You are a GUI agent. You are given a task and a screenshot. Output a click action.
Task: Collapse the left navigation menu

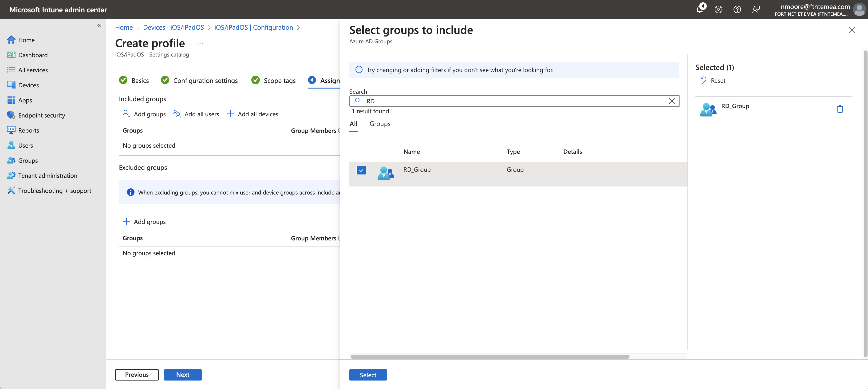(99, 25)
